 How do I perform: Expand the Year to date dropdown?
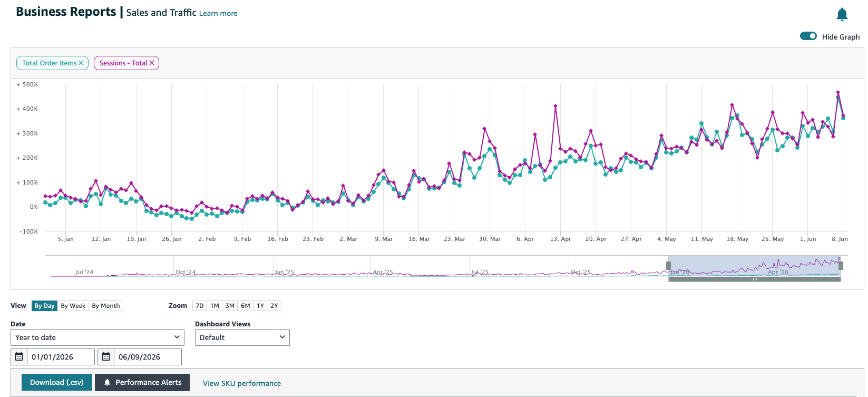97,337
